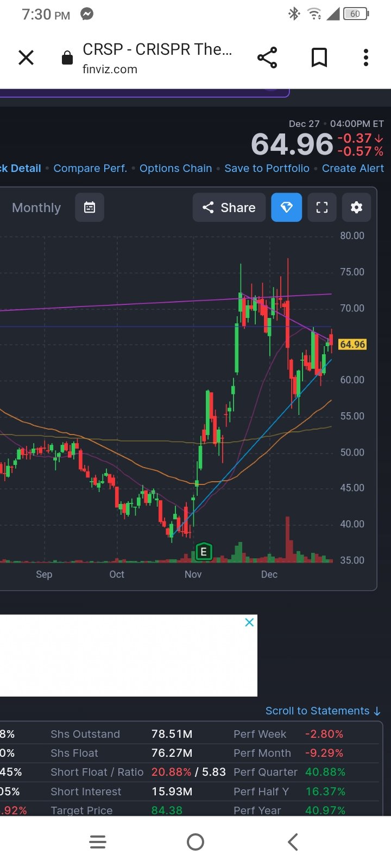The width and height of the screenshot is (391, 868).
Task: Bookmark this page icon
Action: coord(319,58)
